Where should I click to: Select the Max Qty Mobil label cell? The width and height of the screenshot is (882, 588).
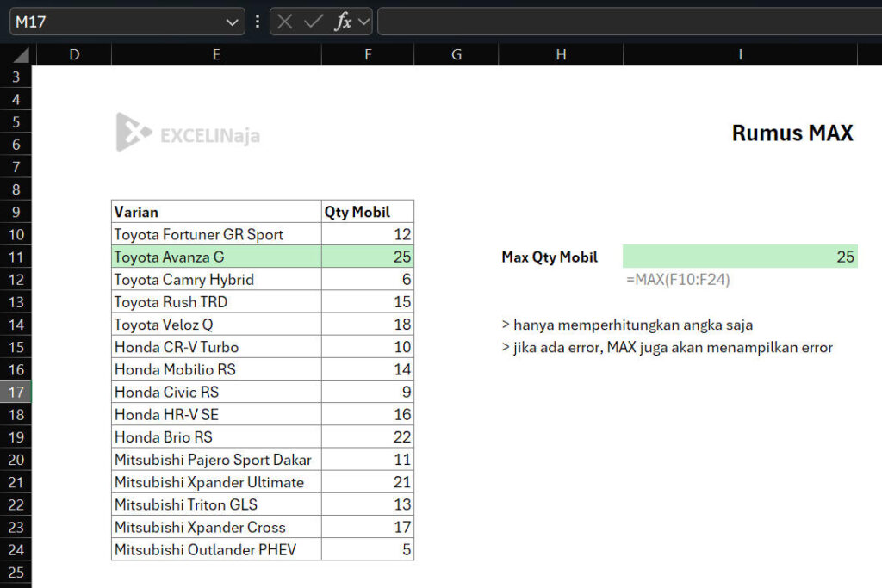561,257
